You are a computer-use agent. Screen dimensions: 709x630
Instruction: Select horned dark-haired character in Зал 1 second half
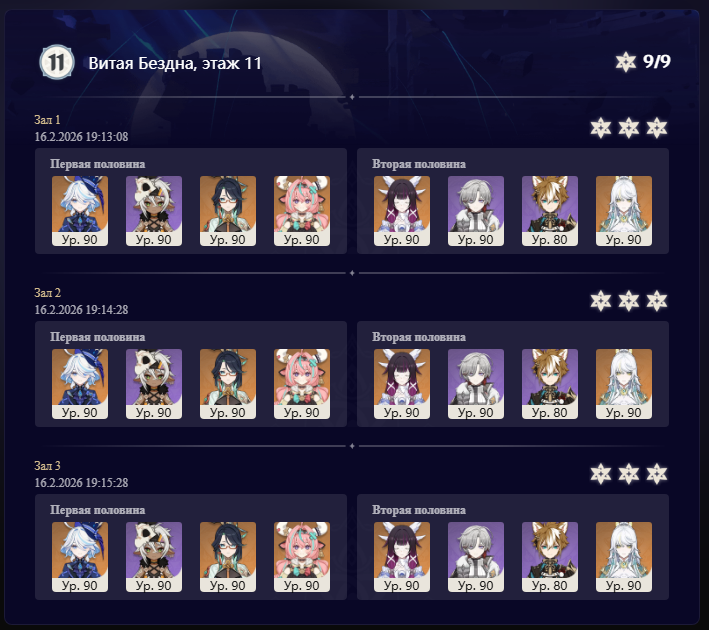point(402,211)
